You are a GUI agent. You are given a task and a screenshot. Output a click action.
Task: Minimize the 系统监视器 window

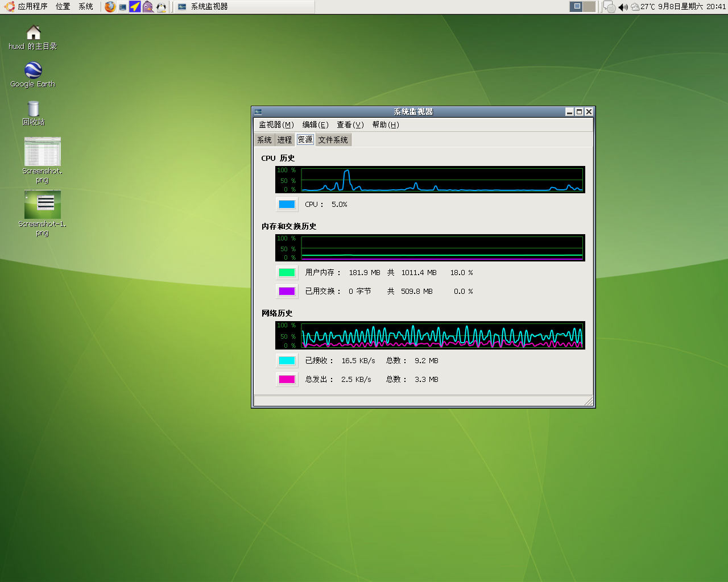click(569, 111)
